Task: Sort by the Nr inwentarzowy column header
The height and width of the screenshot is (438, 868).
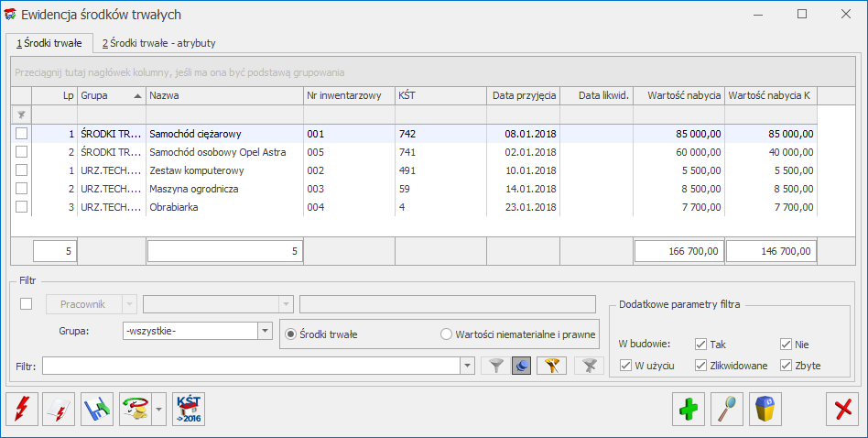Action: (349, 96)
